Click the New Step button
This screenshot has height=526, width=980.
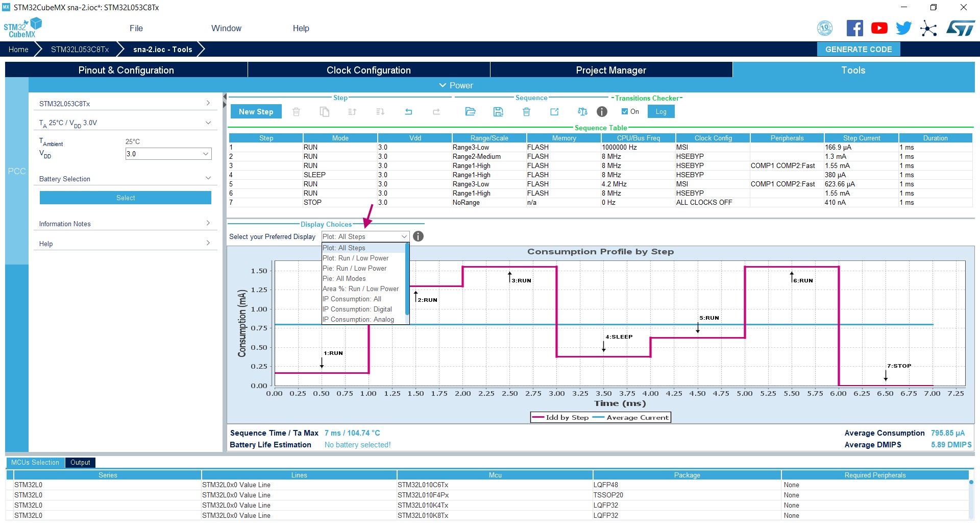coord(256,112)
